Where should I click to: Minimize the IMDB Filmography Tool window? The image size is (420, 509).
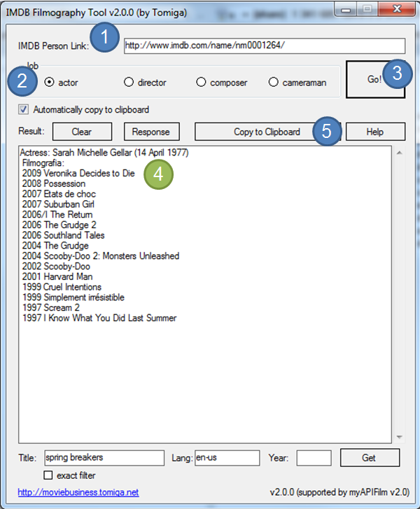point(346,10)
